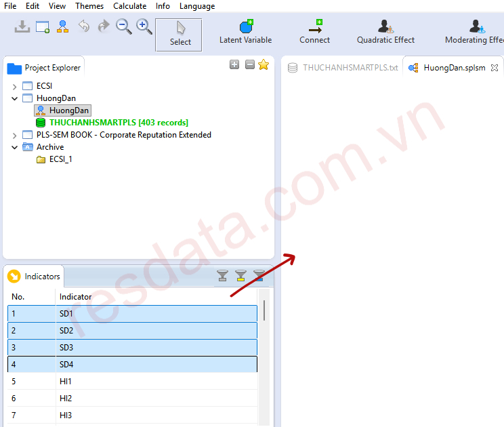This screenshot has width=504, height=427.
Task: Activate the Select cursor mode
Action: coord(180,34)
